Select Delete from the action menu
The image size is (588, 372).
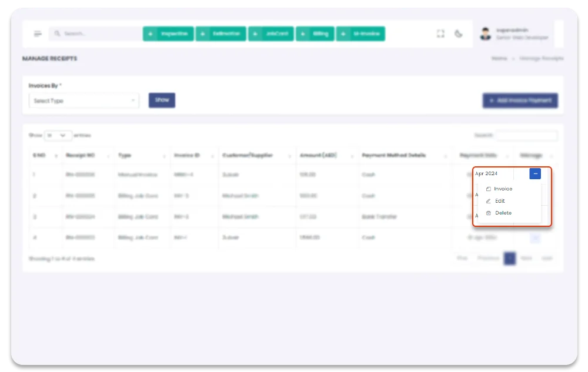click(503, 213)
